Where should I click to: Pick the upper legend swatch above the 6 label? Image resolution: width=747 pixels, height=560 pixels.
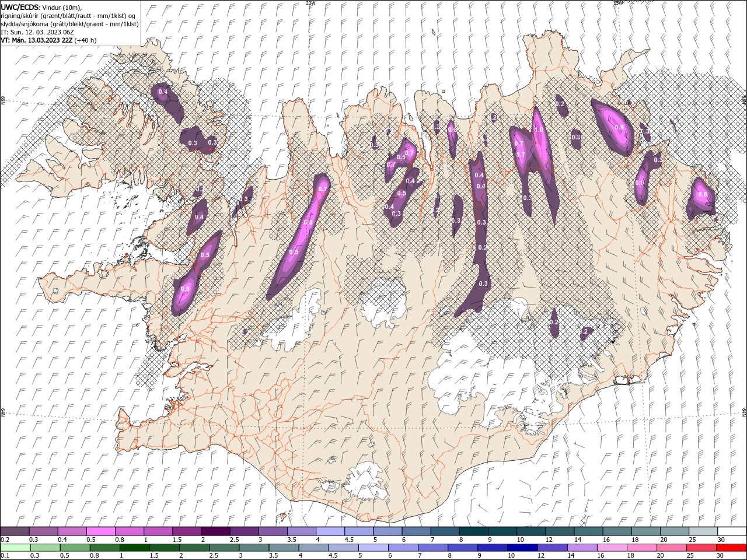416,531
